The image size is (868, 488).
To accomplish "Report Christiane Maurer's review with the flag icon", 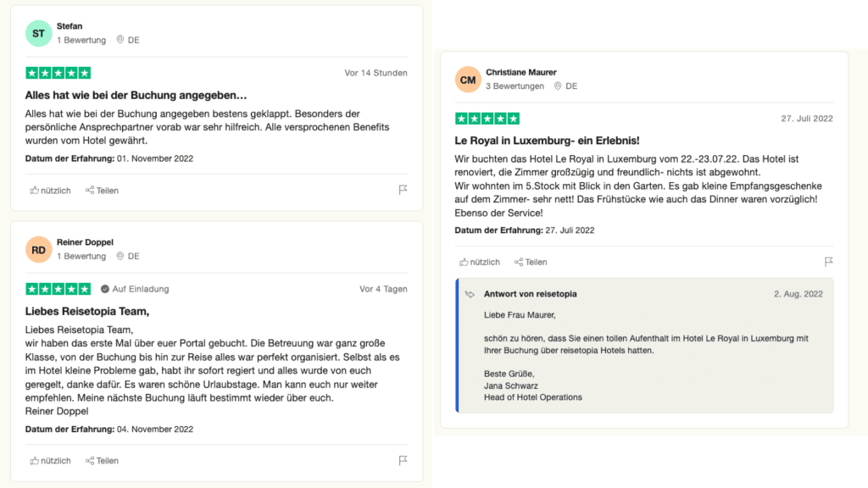I will (829, 262).
